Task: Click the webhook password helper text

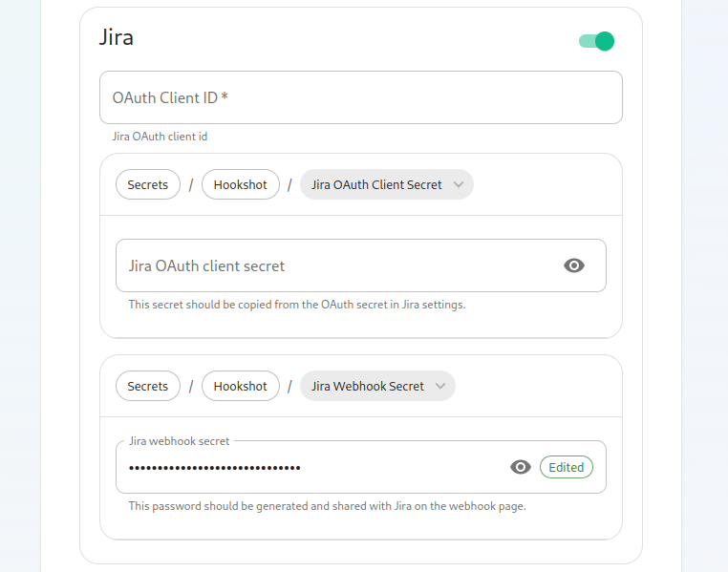Action: tap(328, 506)
